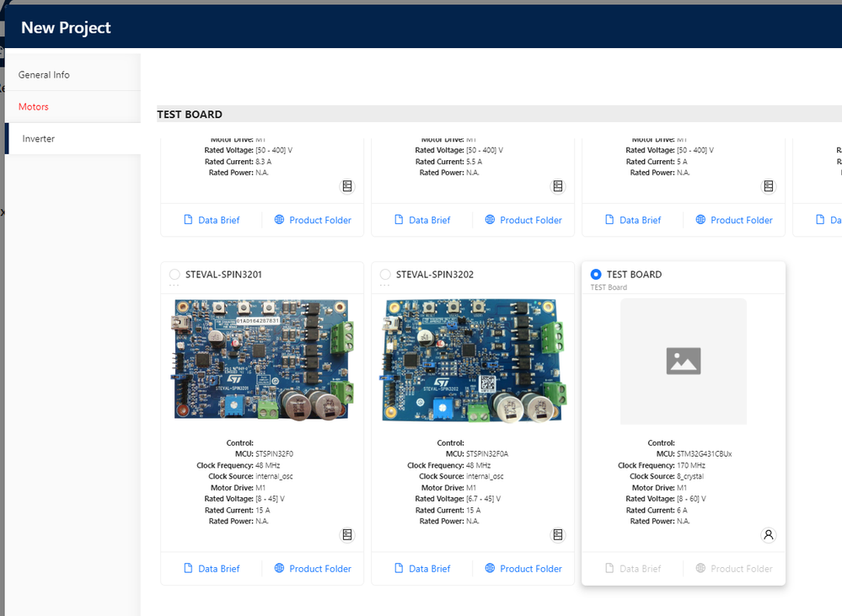Click the "TEST BOARD" grey header bar text
The width and height of the screenshot is (842, 616).
coord(190,115)
